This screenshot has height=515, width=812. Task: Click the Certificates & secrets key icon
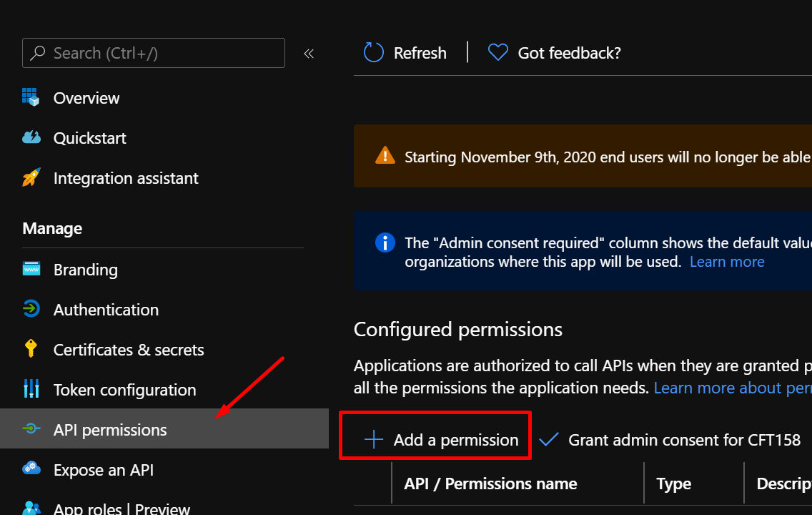pos(31,349)
